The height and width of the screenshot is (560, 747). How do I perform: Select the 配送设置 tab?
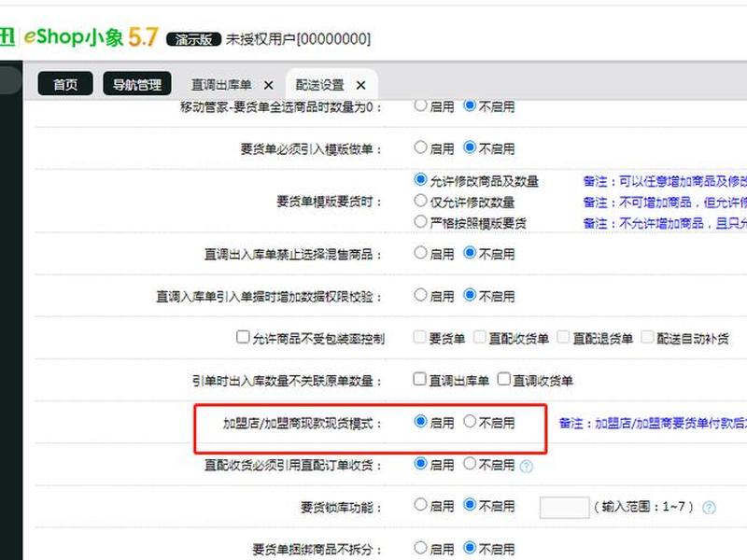coord(319,85)
